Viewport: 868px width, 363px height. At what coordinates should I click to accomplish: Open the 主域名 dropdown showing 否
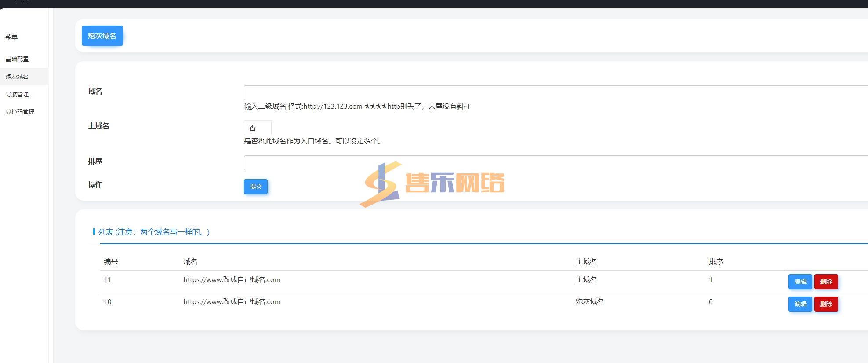[x=258, y=128]
